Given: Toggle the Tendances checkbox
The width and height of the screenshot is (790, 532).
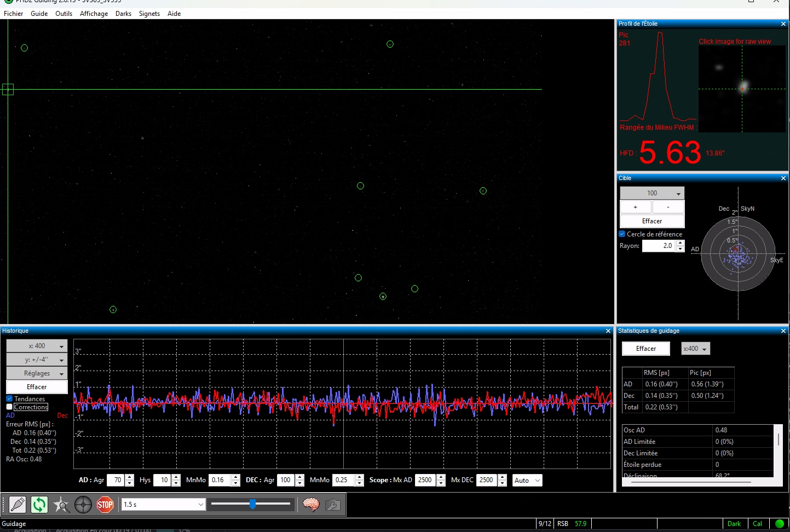Looking at the screenshot, I should [x=9, y=399].
